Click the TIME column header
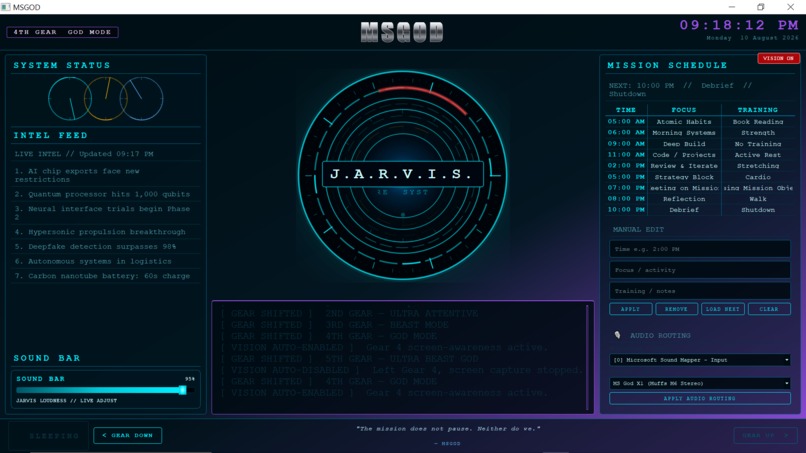806x453 pixels. [x=626, y=110]
